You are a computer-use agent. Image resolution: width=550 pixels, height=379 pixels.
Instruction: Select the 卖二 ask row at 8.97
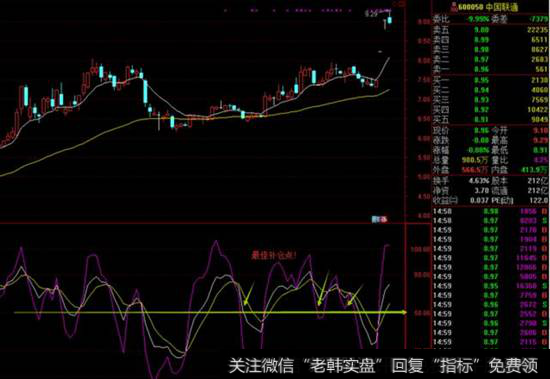[x=490, y=59]
